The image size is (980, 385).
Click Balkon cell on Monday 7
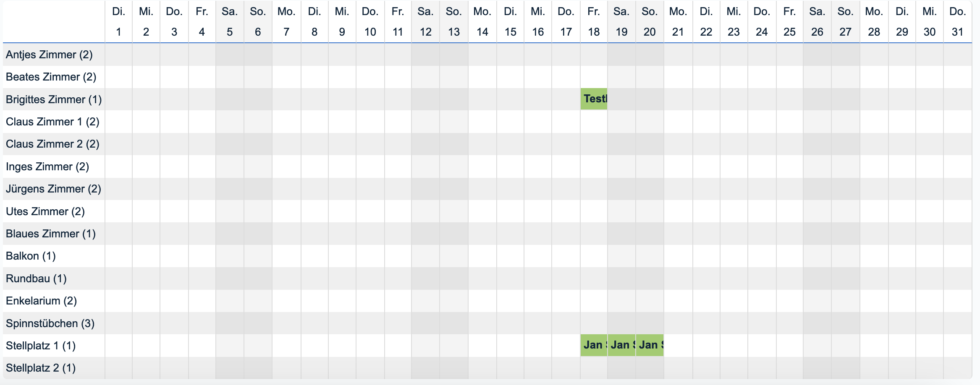[x=286, y=256]
